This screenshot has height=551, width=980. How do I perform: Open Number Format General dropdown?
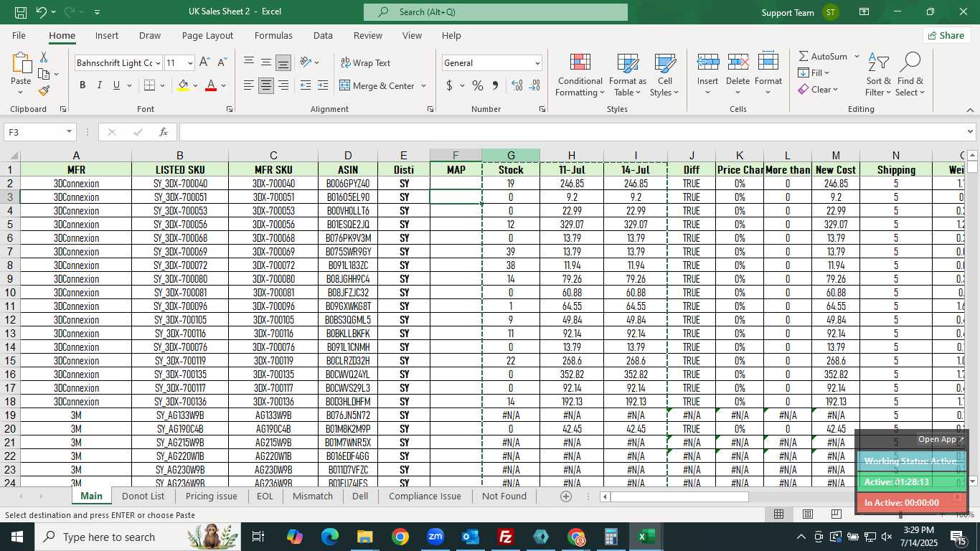[537, 63]
